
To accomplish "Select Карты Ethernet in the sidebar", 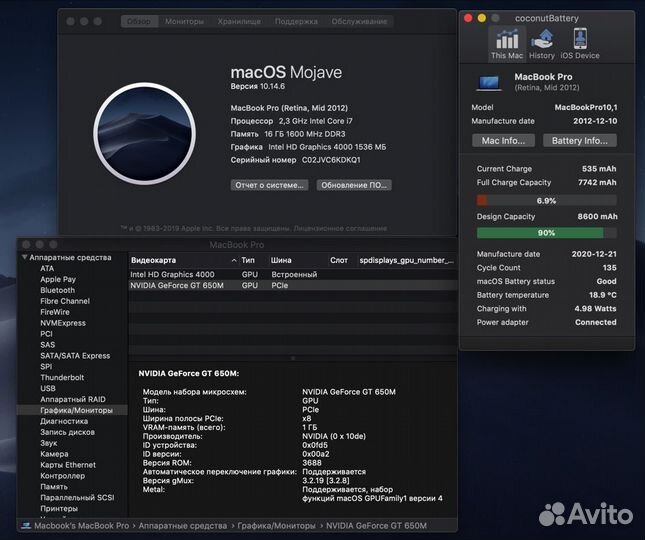I will 68,465.
